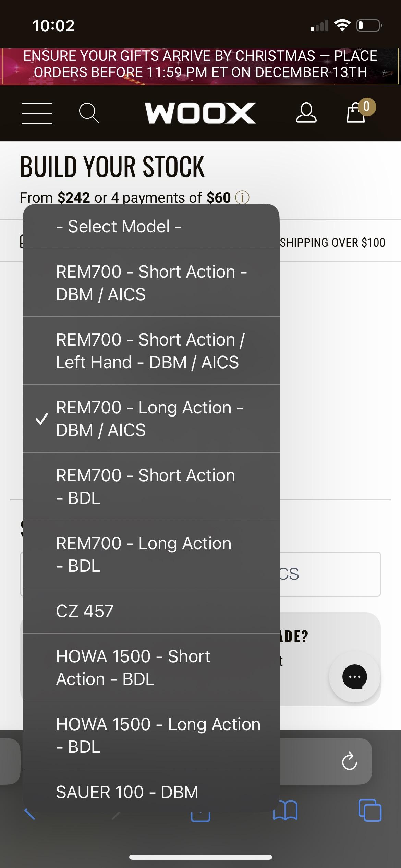Screen dimensions: 401x868
Task: Pick REM700 Long Action BDL option
Action: [151, 554]
